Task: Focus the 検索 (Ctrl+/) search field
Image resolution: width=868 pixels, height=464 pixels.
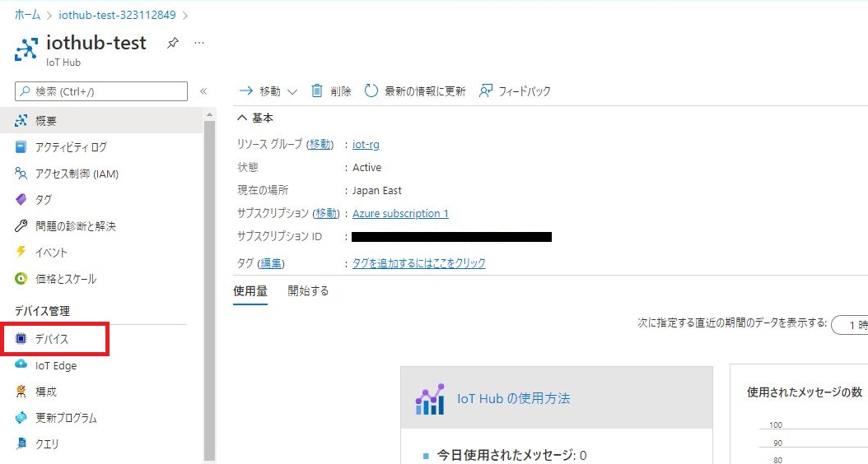Action: (101, 92)
